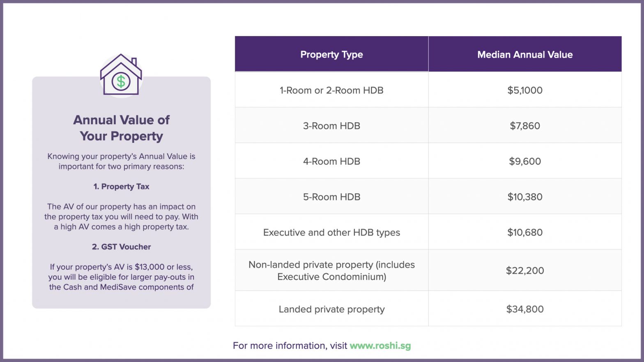Click the Annual Value of Your Property heading
Viewport: 644px width, 362px height.
click(121, 128)
